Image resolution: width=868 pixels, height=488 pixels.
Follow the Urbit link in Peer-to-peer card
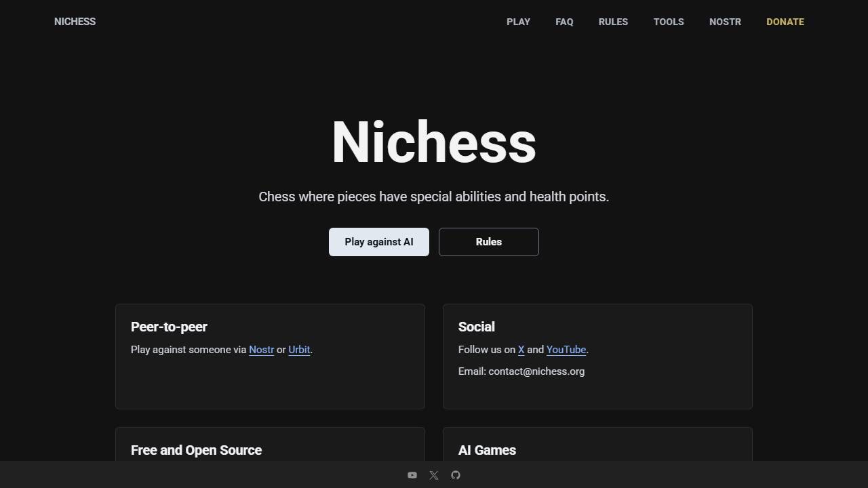299,350
